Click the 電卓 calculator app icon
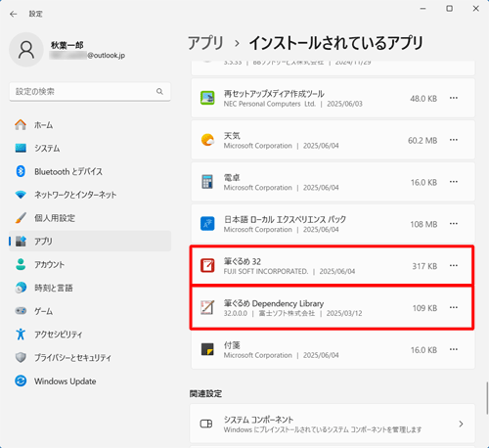Screen dimensions: 489x448 (207, 182)
